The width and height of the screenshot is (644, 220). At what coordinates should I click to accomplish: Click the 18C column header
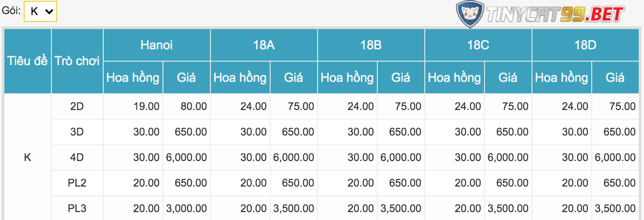tap(478, 45)
